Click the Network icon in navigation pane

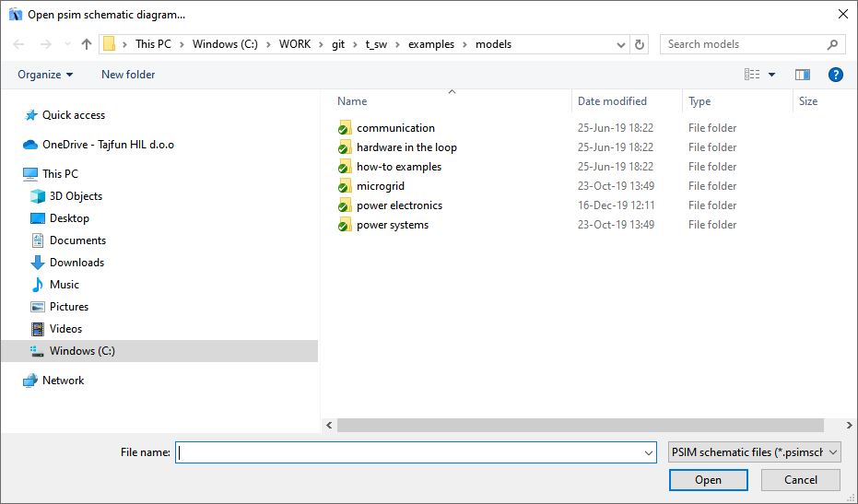click(x=30, y=381)
